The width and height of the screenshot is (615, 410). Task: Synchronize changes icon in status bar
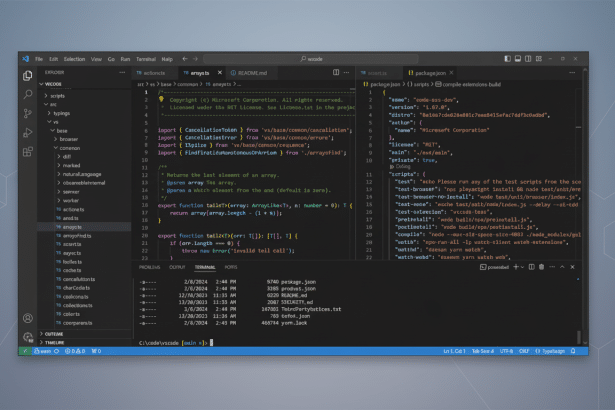pos(56,351)
